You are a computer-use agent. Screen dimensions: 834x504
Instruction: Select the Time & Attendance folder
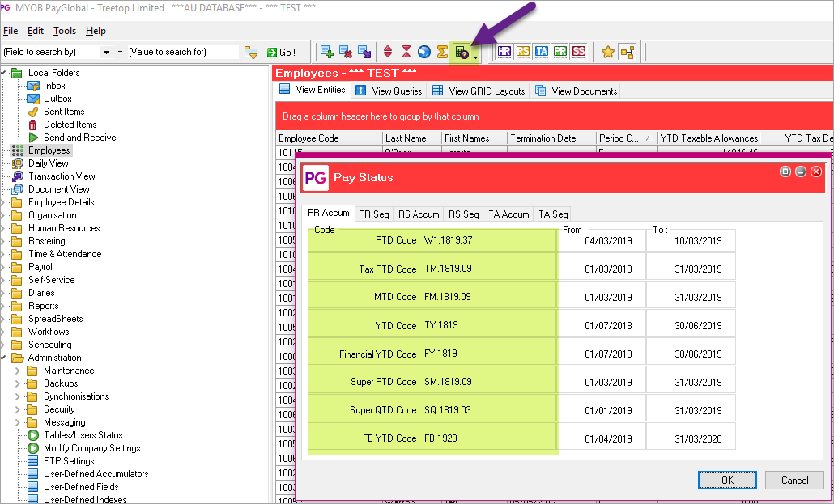64,254
